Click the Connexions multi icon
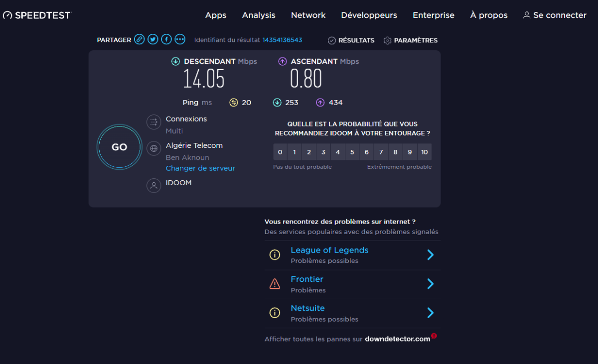The image size is (598, 364). point(153,122)
